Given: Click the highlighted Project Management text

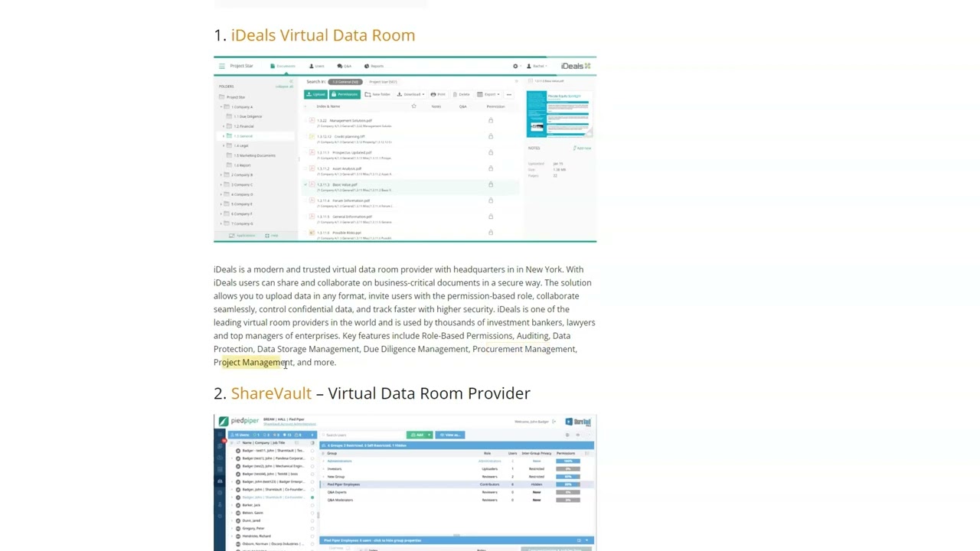Looking at the screenshot, I should coord(253,363).
